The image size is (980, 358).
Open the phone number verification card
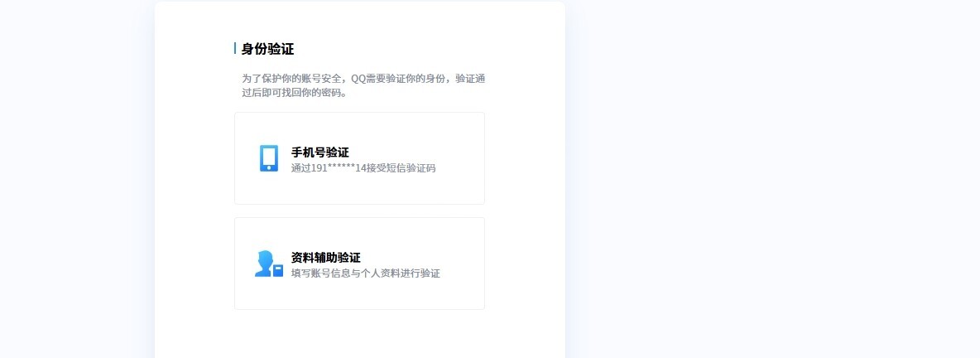click(359, 158)
